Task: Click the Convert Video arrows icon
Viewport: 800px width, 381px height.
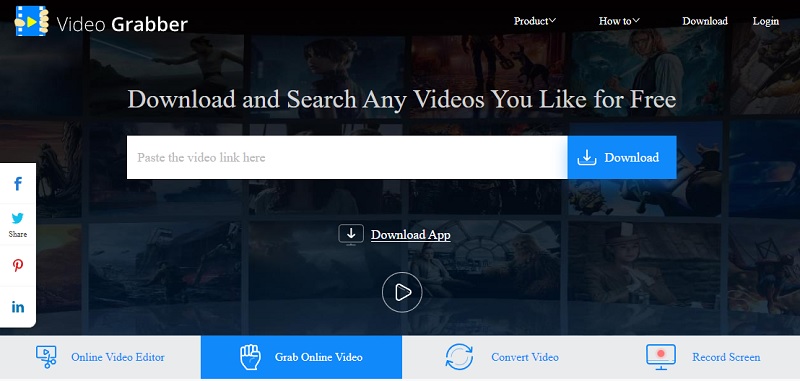Action: click(459, 357)
